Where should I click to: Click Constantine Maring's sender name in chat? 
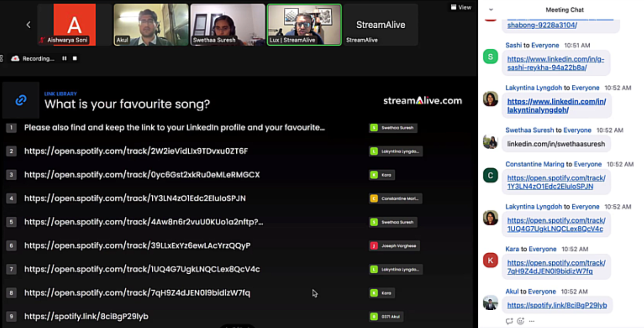pos(535,164)
